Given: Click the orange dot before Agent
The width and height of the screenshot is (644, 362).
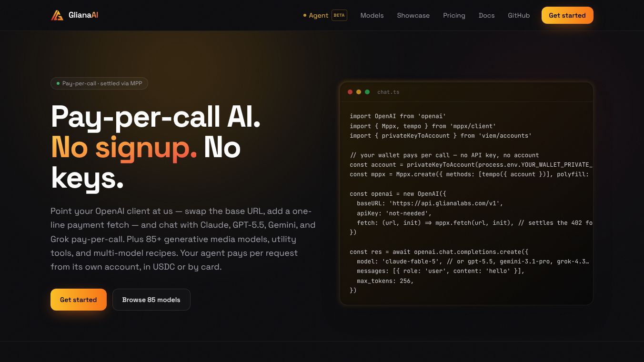Looking at the screenshot, I should click(x=305, y=15).
